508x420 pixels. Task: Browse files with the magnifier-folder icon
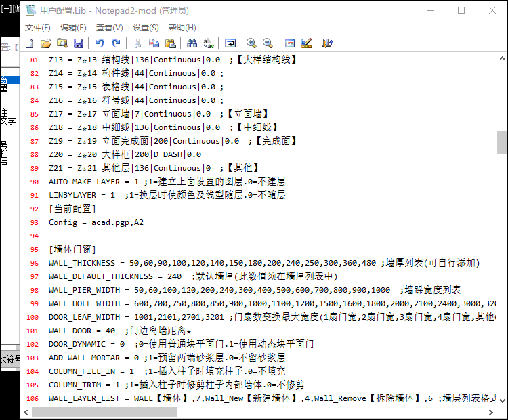(x=62, y=43)
